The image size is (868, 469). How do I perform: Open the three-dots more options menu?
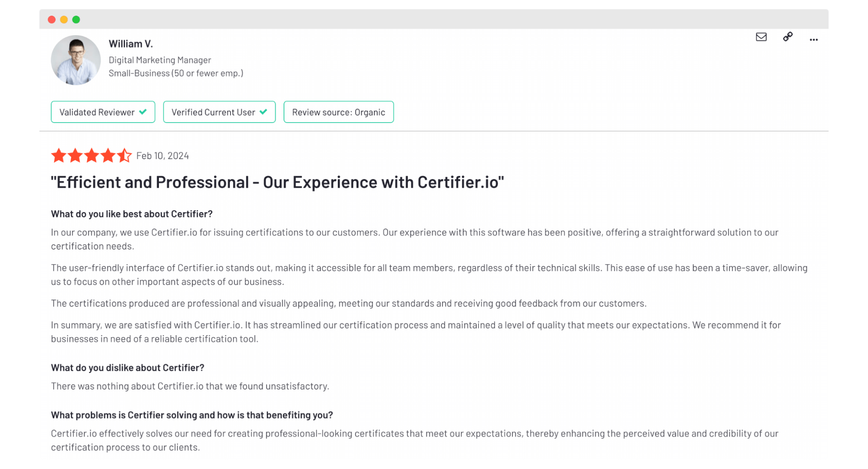click(813, 40)
